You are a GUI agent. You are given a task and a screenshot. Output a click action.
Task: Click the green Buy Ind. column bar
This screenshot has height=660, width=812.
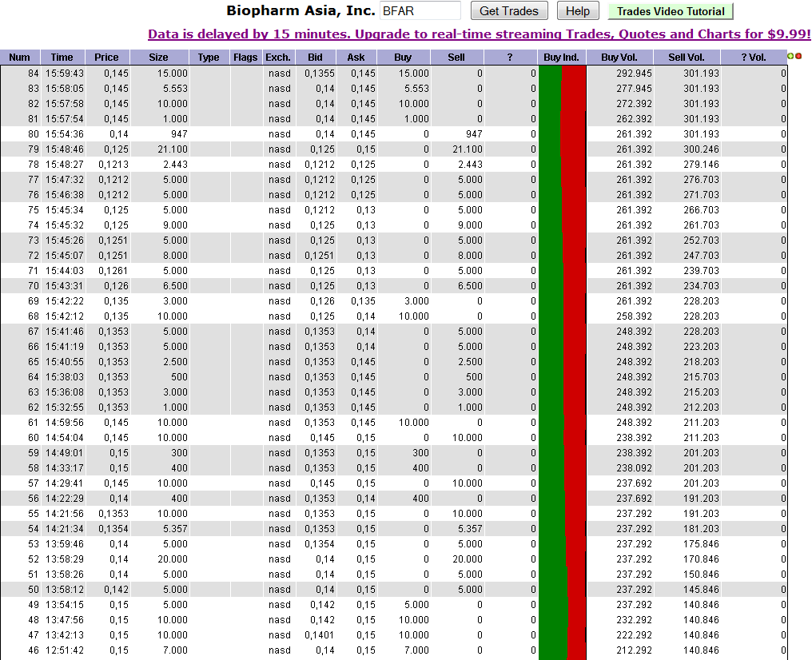click(550, 320)
